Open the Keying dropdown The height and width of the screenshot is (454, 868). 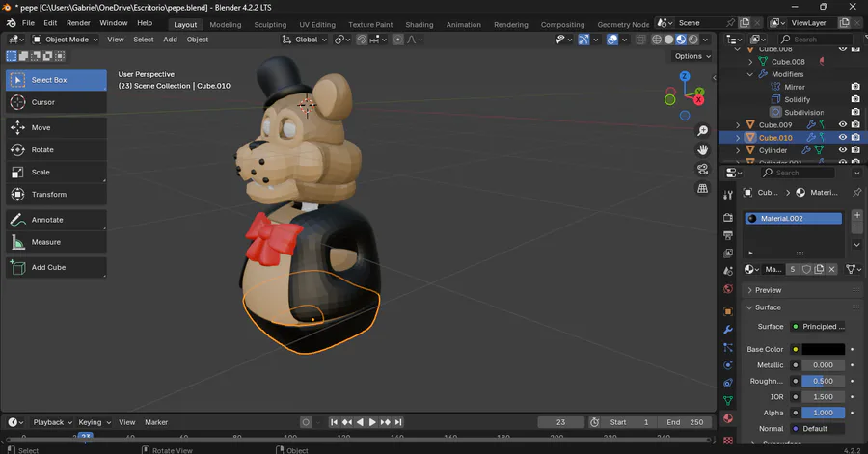95,422
